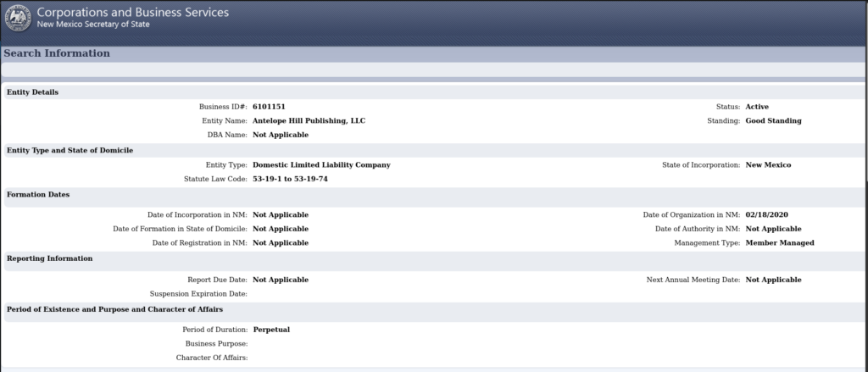This screenshot has width=868, height=372.
Task: Click the Good Standing value
Action: [x=773, y=120]
